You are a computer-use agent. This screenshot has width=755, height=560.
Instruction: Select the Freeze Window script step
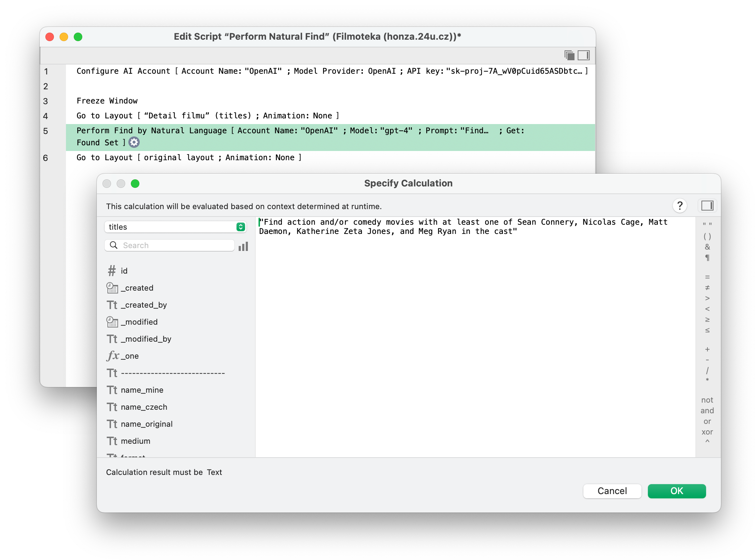point(330,101)
